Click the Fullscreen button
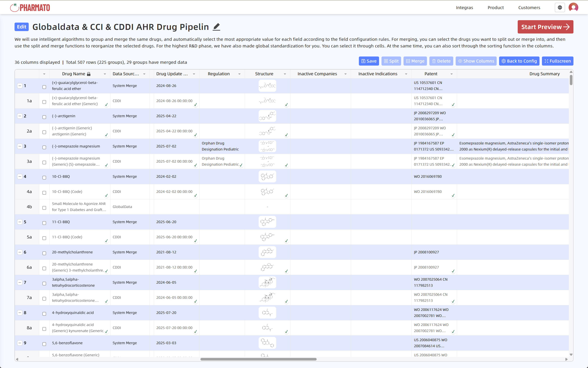This screenshot has width=588, height=368. point(557,61)
